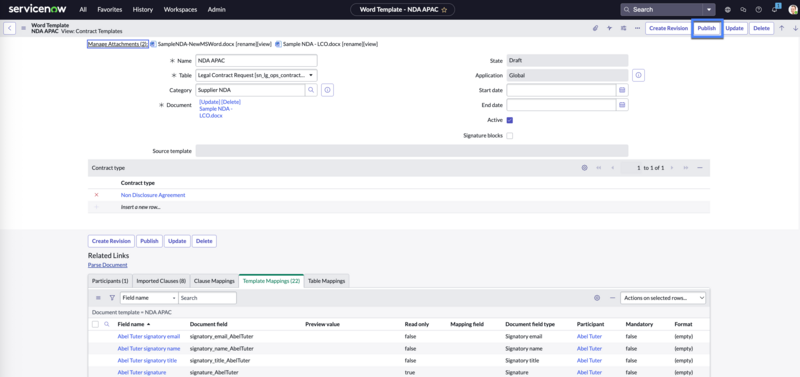
Task: Open Contract type list gear settings
Action: (584, 168)
